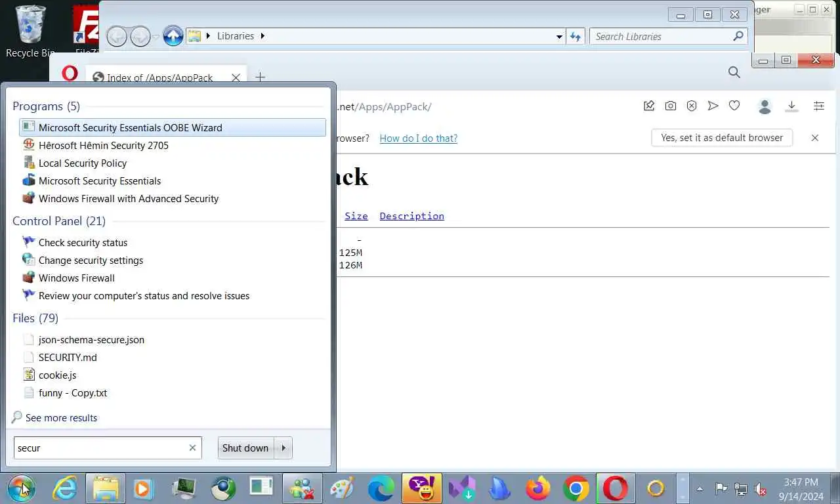Open the clock showing 3:47 PM
840x504 pixels.
click(x=801, y=489)
